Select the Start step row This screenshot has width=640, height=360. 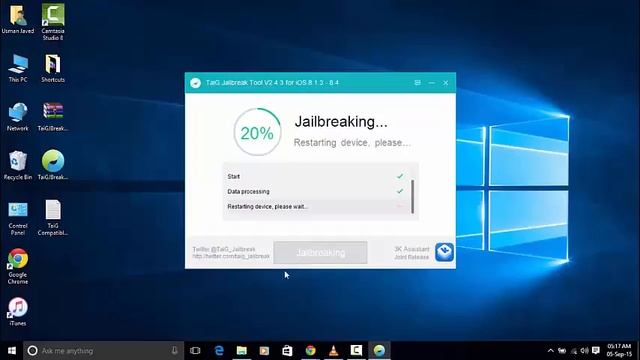[320, 176]
